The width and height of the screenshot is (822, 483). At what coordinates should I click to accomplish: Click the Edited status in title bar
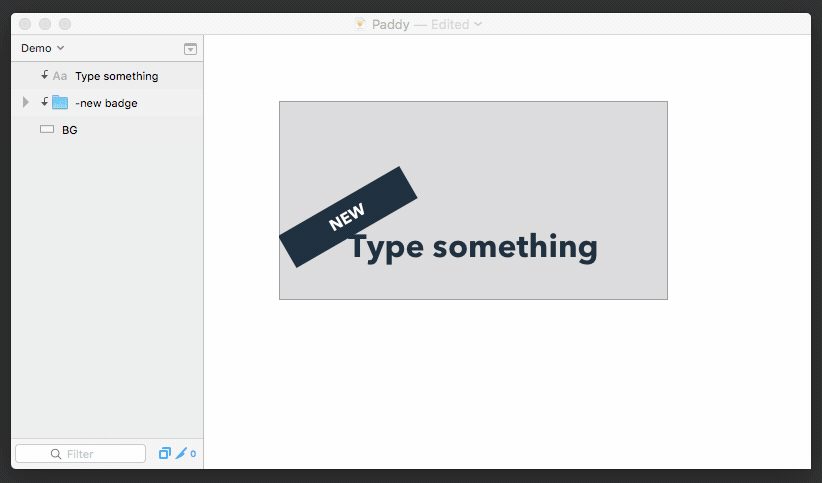click(x=450, y=24)
